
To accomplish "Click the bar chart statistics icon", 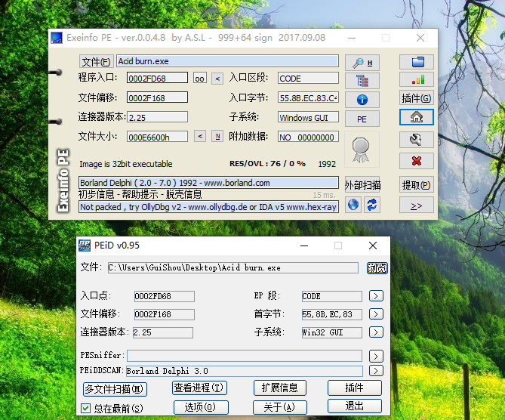I will pos(417,79).
